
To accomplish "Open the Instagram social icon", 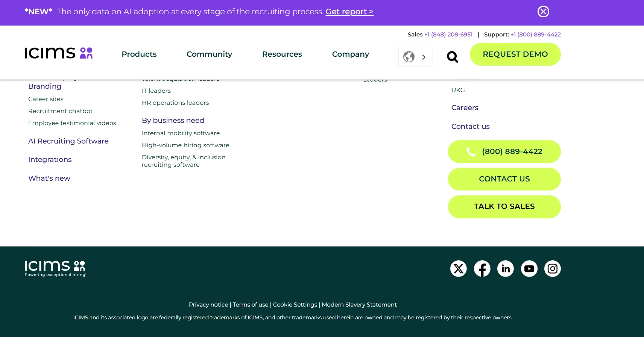I will click(x=553, y=269).
